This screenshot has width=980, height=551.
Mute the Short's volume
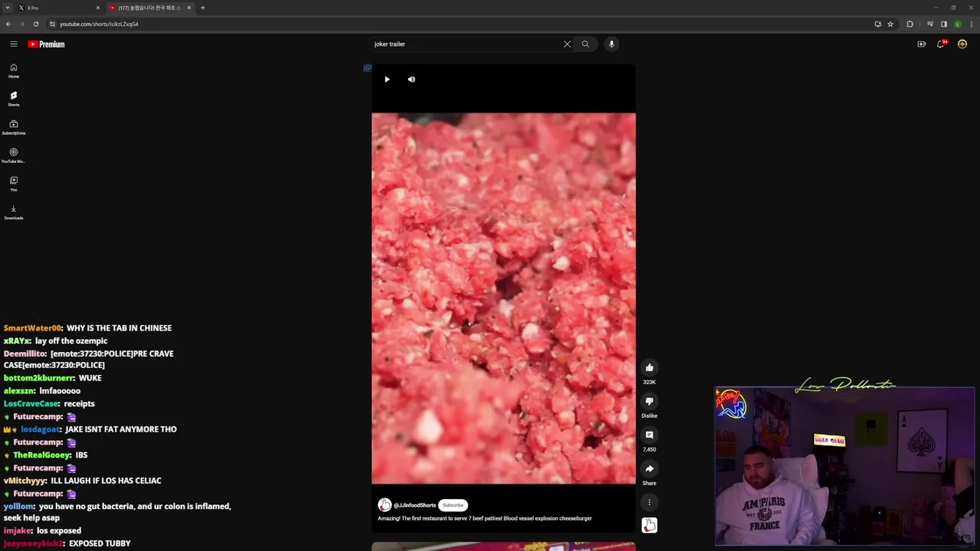point(412,80)
